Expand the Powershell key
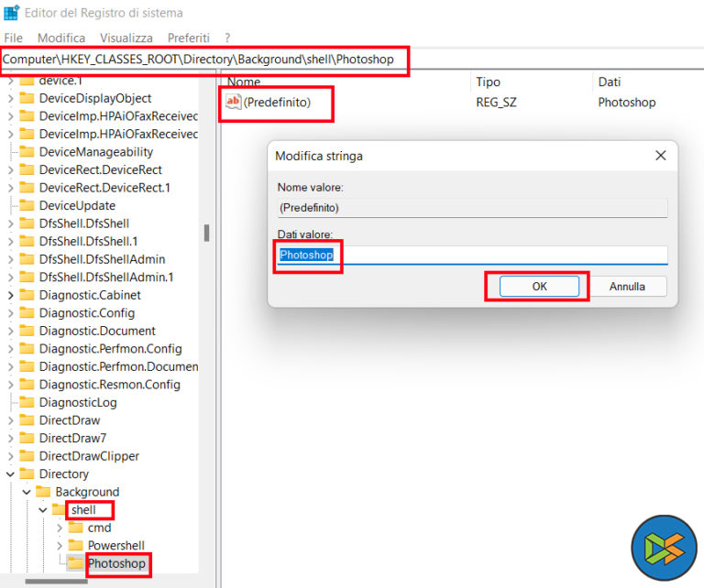 (x=59, y=546)
